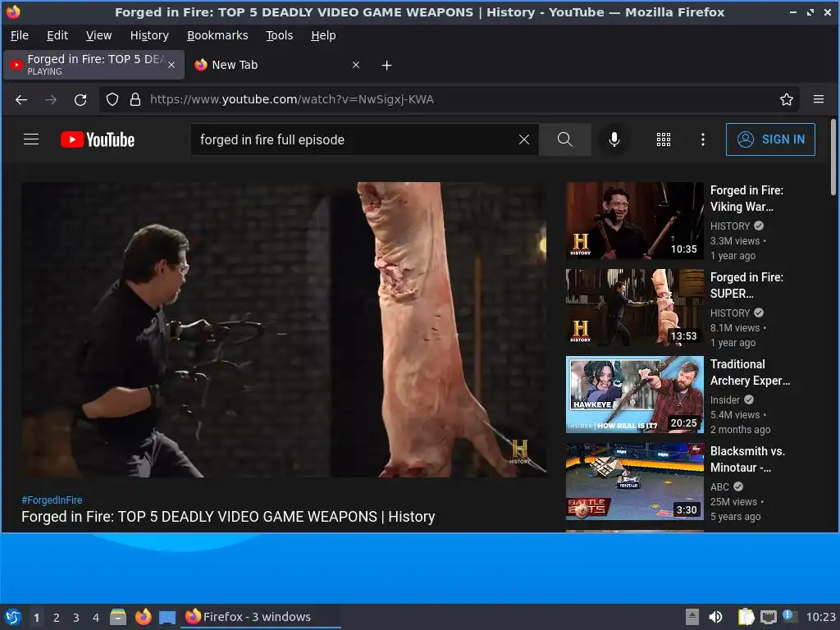Open the Bookmarks menu
Image resolution: width=840 pixels, height=630 pixels.
point(217,35)
